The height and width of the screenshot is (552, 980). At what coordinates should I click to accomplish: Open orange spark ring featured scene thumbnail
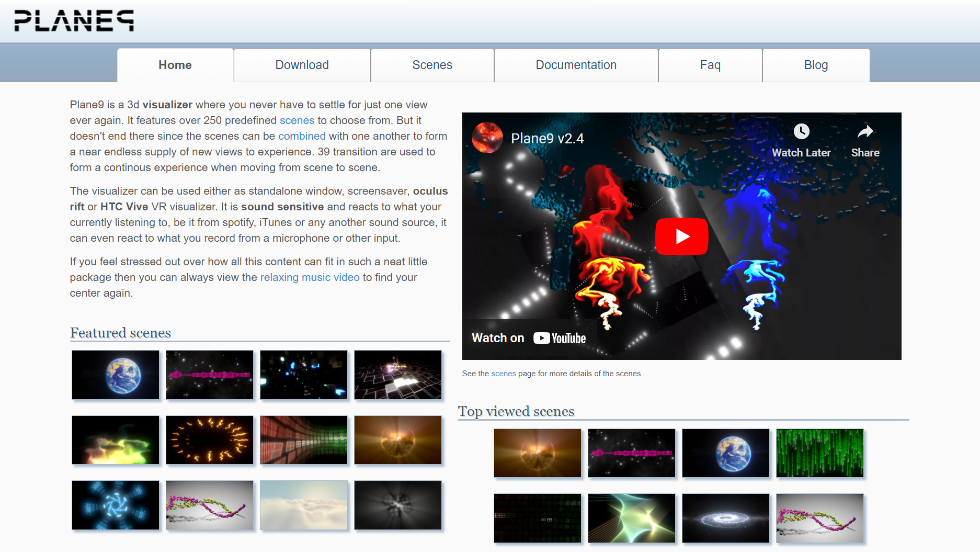pos(210,440)
